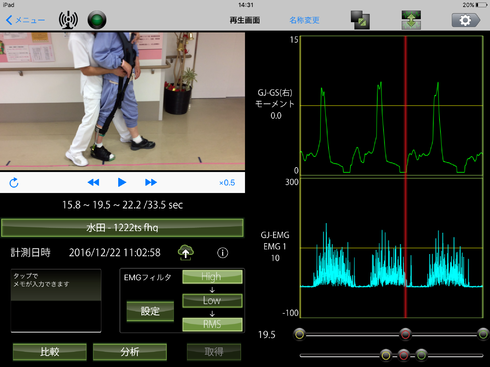This screenshot has width=490, height=367.
Task: Select the green handle on lower range slider
Action: pyautogui.click(x=421, y=355)
